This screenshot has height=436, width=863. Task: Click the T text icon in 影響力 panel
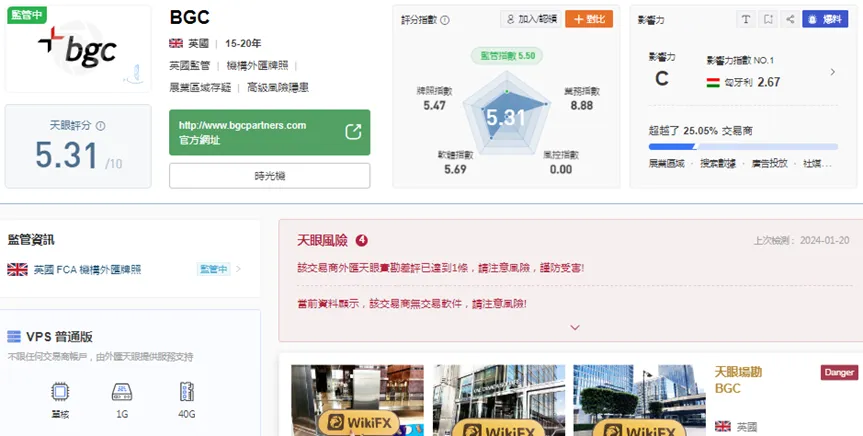746,19
